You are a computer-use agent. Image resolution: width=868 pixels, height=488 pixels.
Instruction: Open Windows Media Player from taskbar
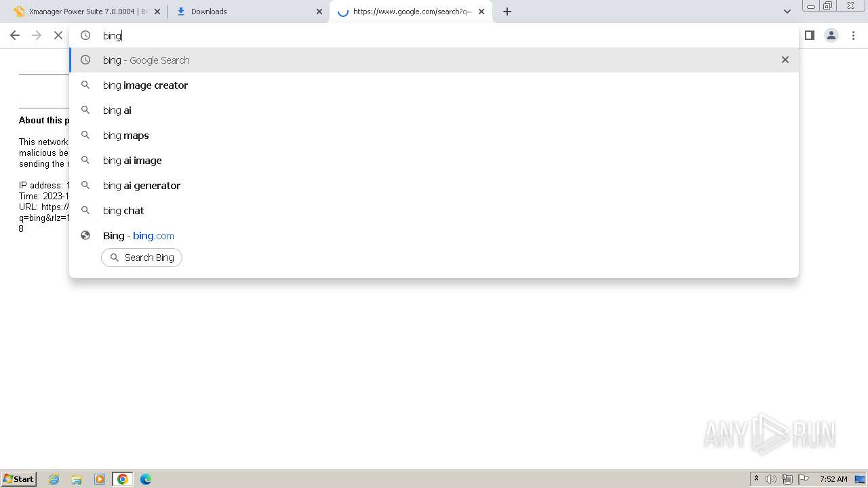(x=100, y=479)
